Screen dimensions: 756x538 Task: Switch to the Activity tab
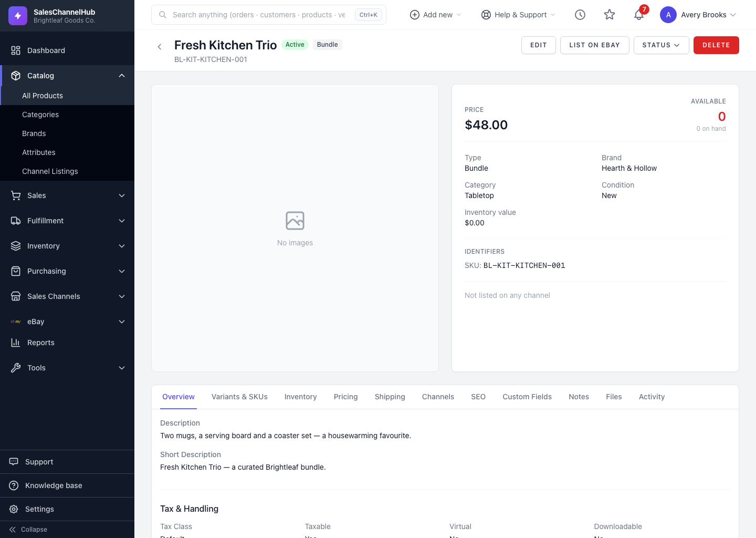(652, 397)
